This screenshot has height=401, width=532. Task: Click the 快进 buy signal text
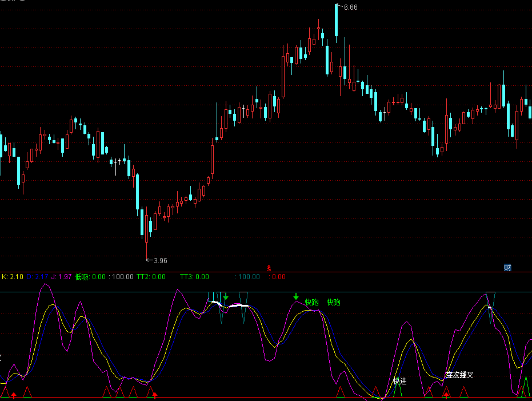tap(399, 381)
